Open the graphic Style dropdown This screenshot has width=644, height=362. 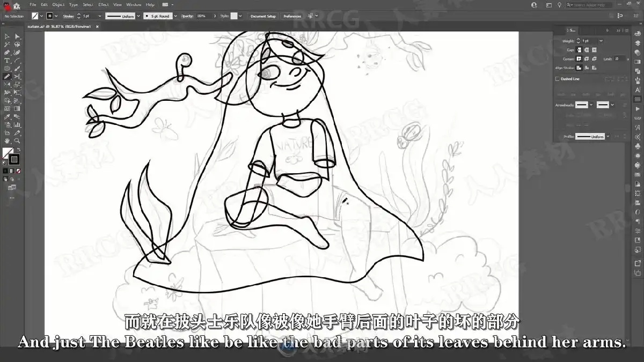241,16
